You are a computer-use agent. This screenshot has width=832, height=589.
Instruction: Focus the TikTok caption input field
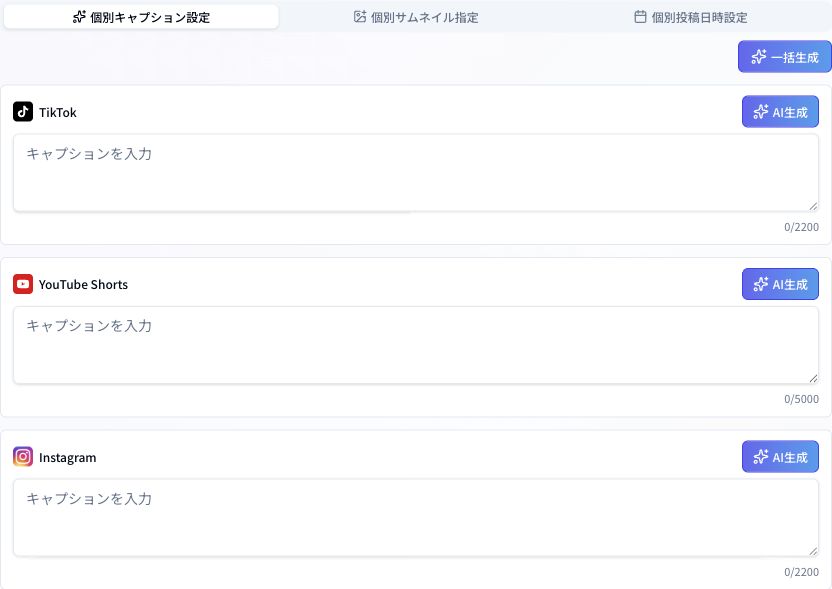tap(416, 172)
